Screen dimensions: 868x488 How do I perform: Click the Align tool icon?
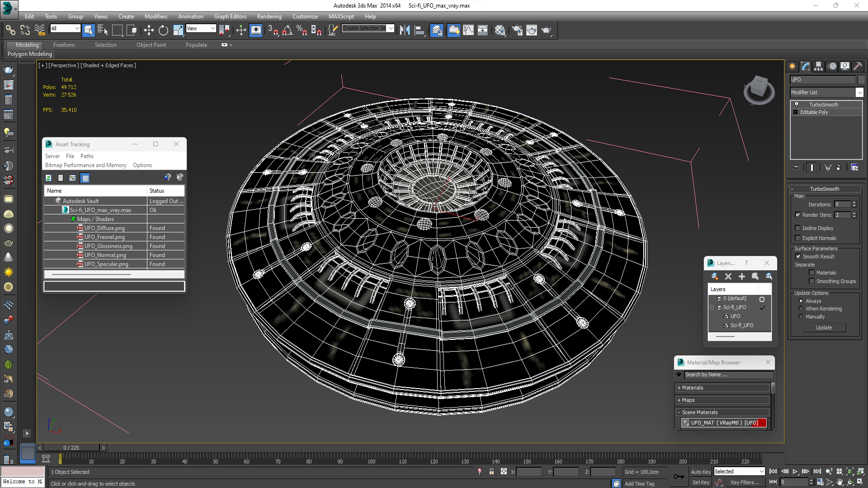pos(420,30)
